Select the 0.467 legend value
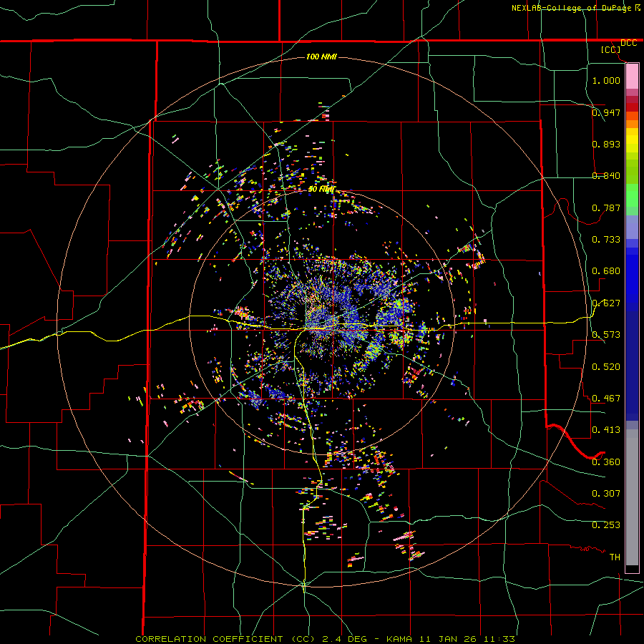This screenshot has height=644, width=644. click(606, 398)
